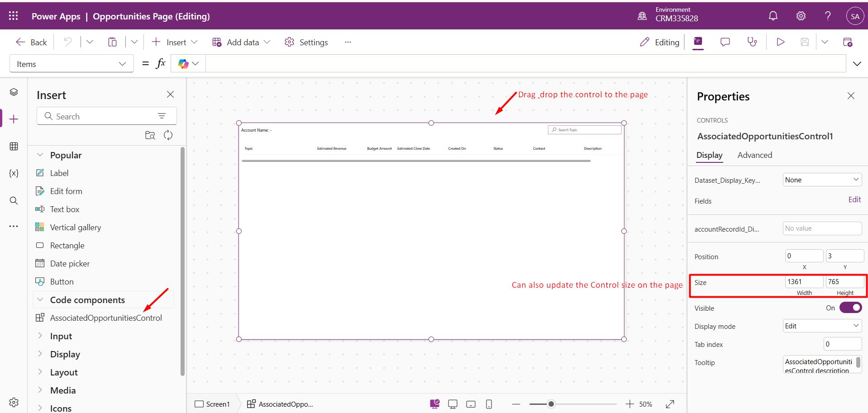Click fit-to-window expand icon
Screen dimensions: 868x413
click(x=670, y=404)
